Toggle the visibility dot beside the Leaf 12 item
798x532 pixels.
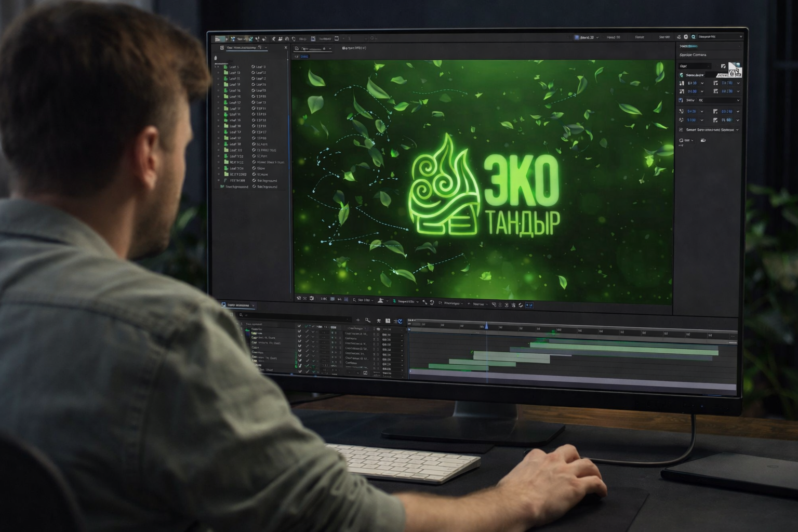pos(218,73)
